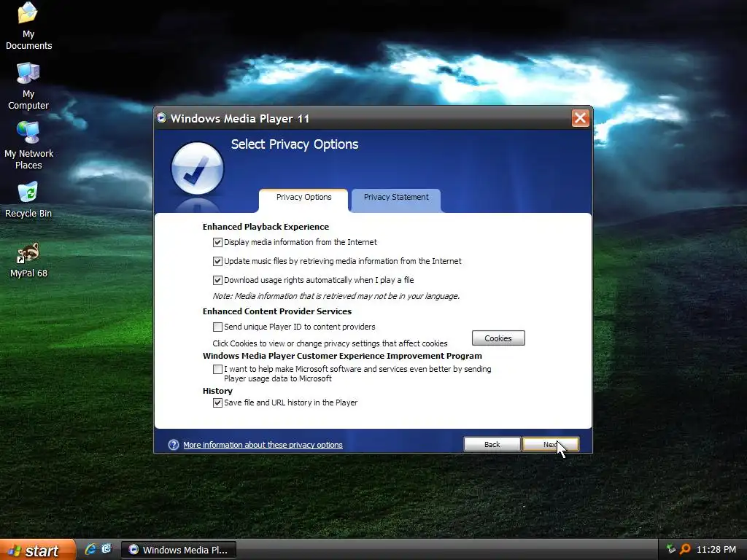Screen dimensions: 747x560
Task: Switch to the Privacy Statement tab
Action: pos(396,200)
